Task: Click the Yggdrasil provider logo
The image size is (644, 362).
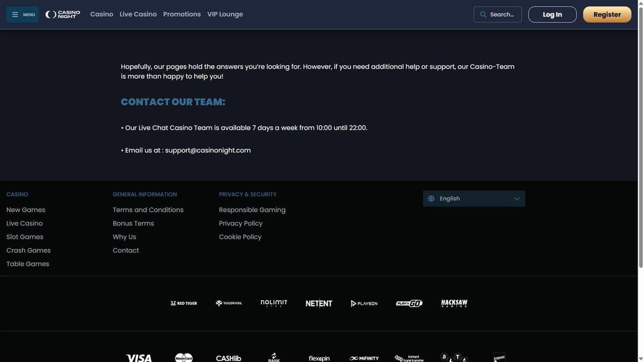Action: click(229, 304)
